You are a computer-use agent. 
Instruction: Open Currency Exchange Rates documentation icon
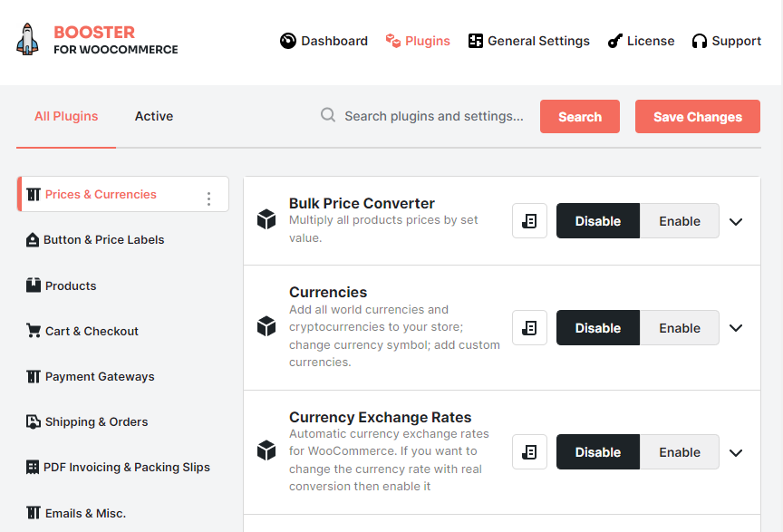[529, 452]
